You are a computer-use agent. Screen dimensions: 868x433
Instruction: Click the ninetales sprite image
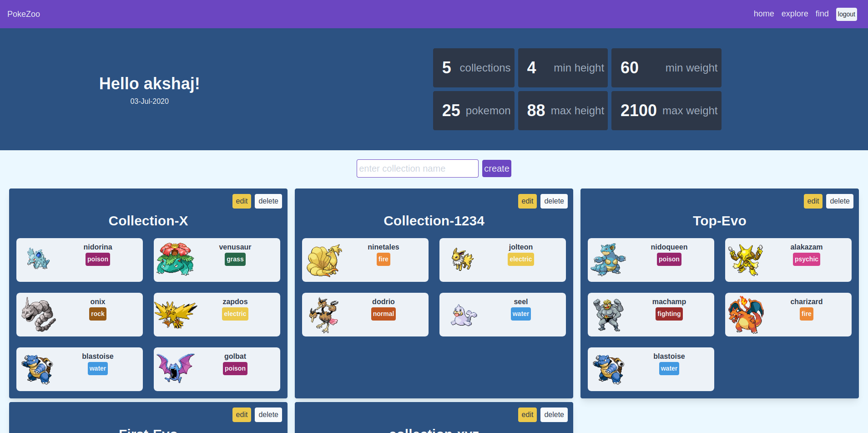tap(324, 260)
